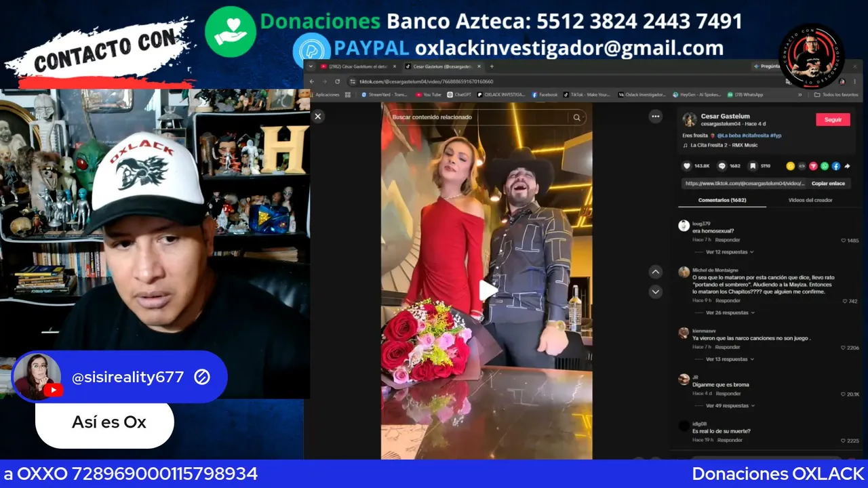
Task: Go to the previous video with the up arrow
Action: click(655, 272)
